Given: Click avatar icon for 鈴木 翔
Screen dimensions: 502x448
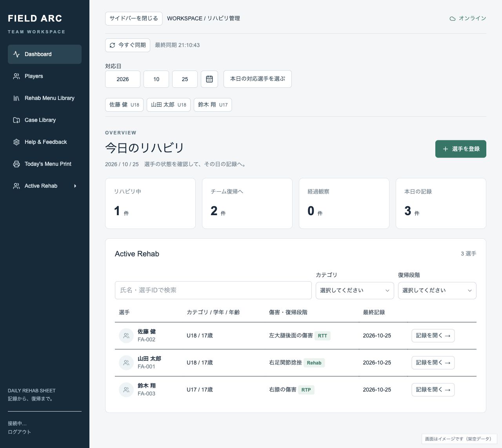Looking at the screenshot, I should coord(126,390).
